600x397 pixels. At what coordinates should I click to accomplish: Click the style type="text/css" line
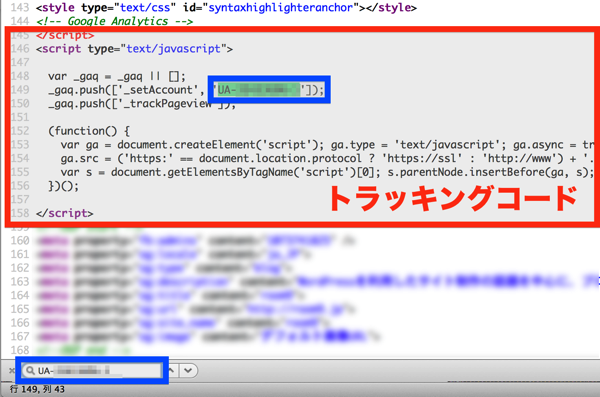click(x=226, y=8)
